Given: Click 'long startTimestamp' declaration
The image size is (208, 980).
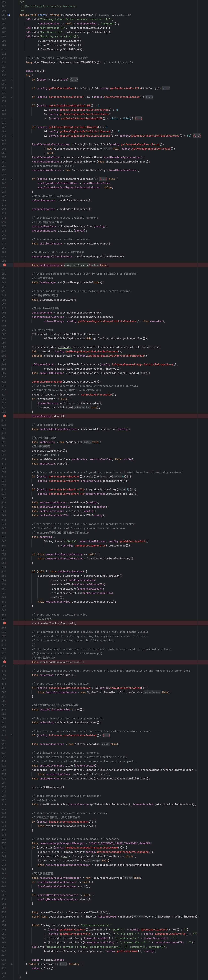Looking at the screenshot, I should [40, 62].
